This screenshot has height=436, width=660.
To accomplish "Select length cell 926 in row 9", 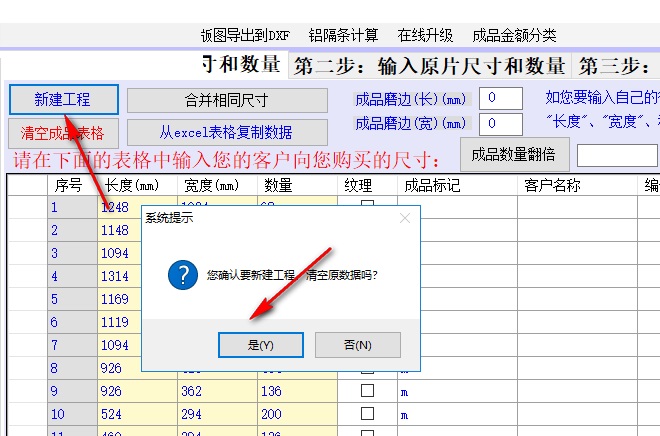I will click(x=137, y=391).
